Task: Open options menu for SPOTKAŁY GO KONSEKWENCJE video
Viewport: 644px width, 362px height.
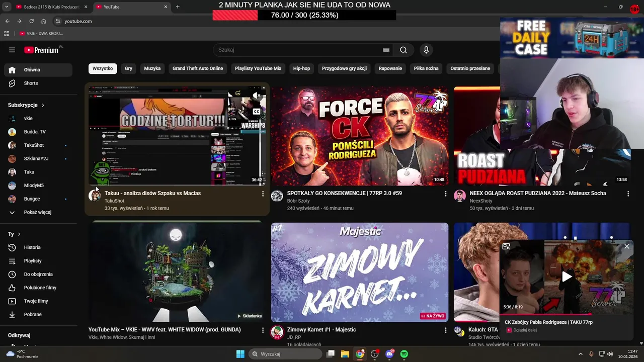Action: (445, 194)
